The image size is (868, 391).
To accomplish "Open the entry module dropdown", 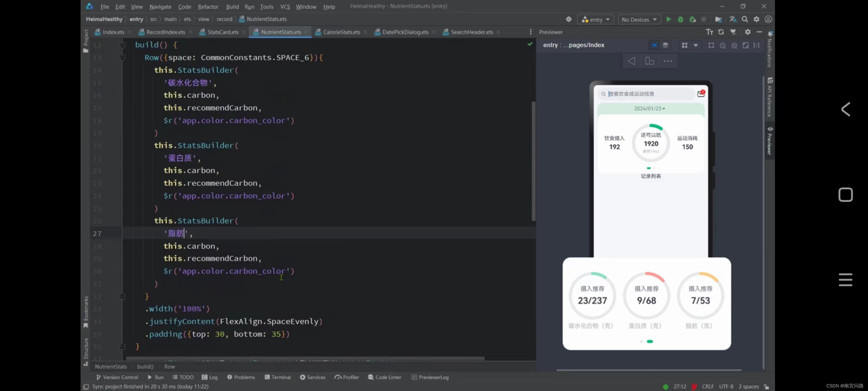I will click(x=595, y=20).
